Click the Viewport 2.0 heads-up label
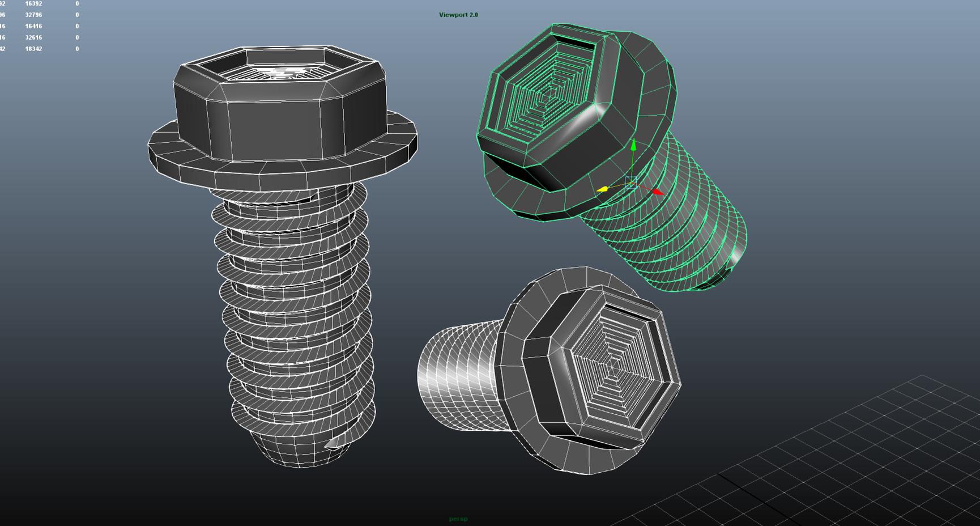The height and width of the screenshot is (526, 980). tap(458, 15)
